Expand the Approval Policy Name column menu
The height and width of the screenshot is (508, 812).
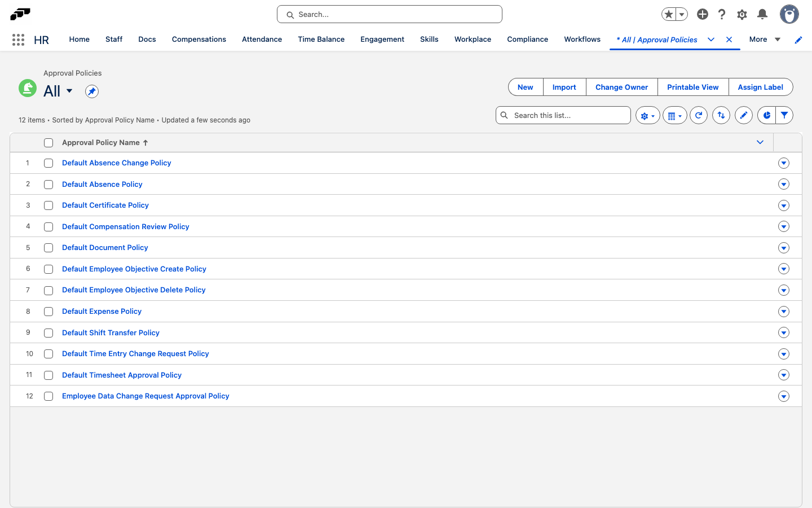pos(760,142)
